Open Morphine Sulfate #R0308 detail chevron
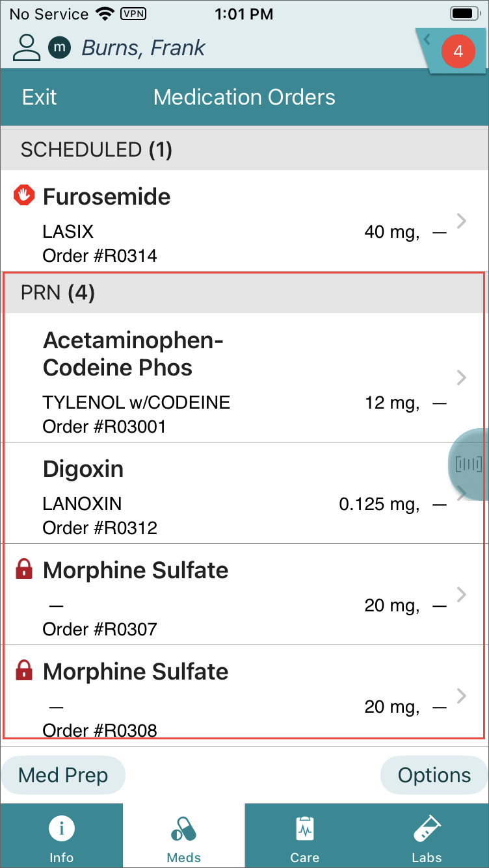 click(x=462, y=696)
